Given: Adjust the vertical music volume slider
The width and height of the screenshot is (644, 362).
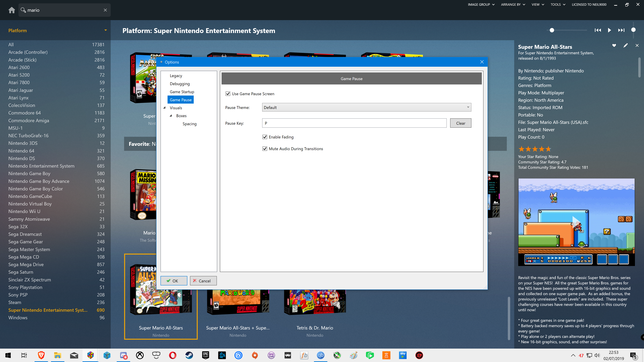Looking at the screenshot, I should [x=633, y=30].
